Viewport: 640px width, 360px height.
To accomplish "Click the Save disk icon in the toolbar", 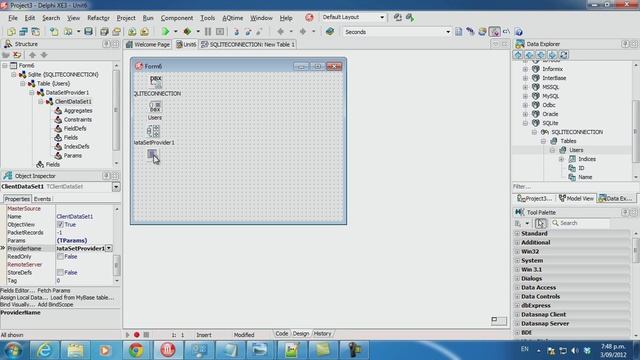I will click(88, 31).
